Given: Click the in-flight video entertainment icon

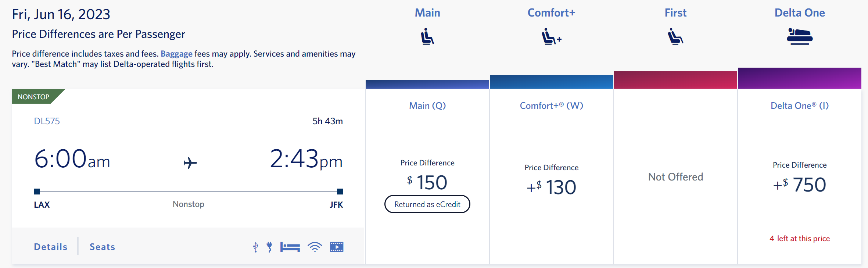Looking at the screenshot, I should coord(337,247).
